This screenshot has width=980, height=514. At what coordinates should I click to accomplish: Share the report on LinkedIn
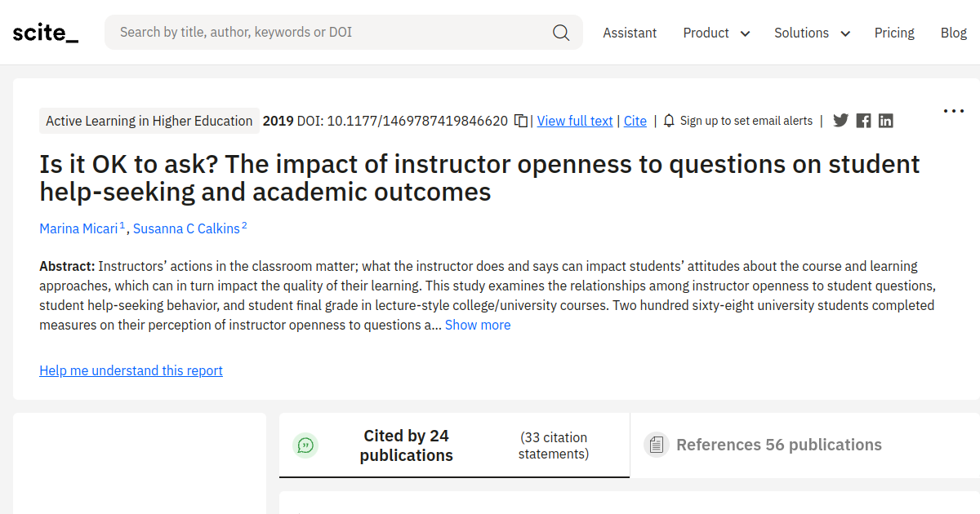885,120
